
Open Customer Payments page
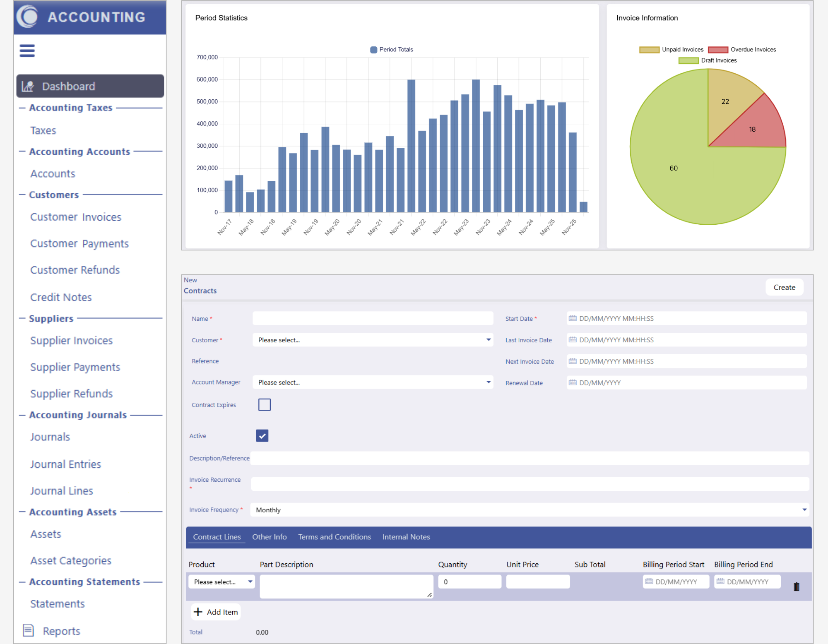[x=79, y=243]
